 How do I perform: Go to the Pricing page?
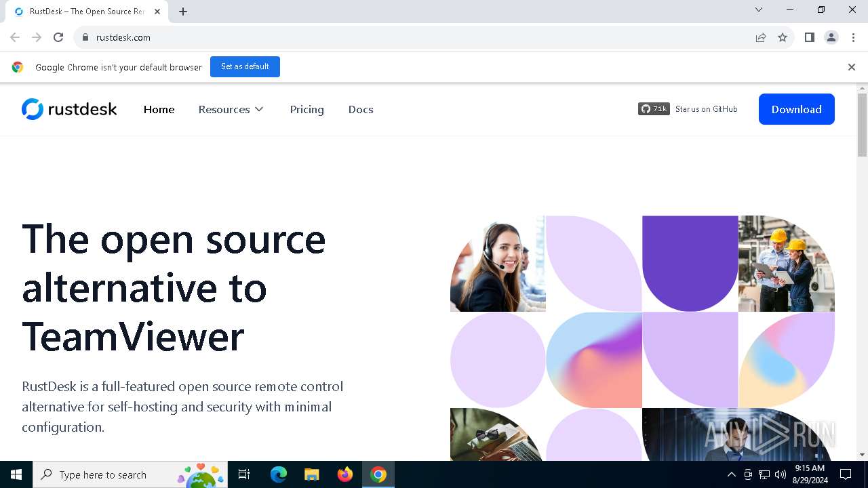click(307, 109)
